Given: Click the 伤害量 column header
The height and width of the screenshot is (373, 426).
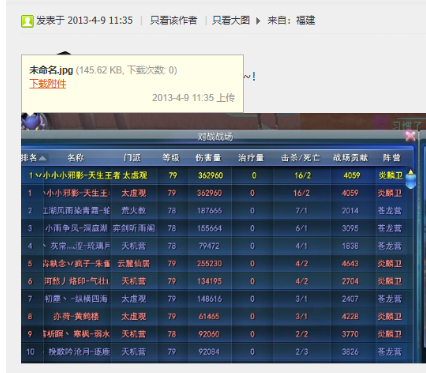Looking at the screenshot, I should pos(208,158).
